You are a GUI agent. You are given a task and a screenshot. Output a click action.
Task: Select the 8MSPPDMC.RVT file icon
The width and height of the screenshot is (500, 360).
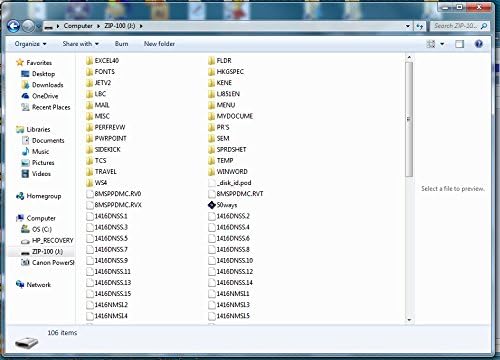point(211,194)
